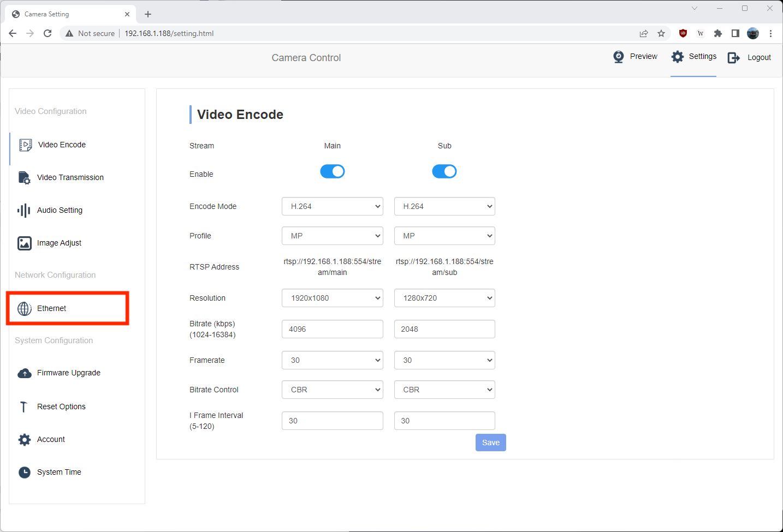Viewport: 783px width, 532px height.
Task: Click the Save button
Action: pyautogui.click(x=490, y=443)
